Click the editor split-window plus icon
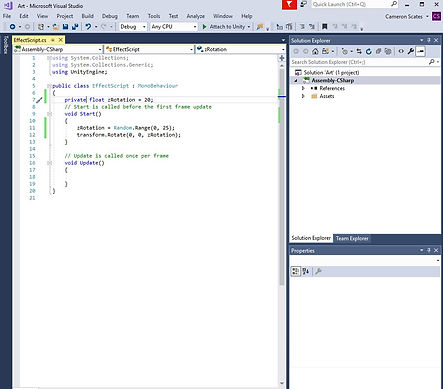 click(x=282, y=58)
